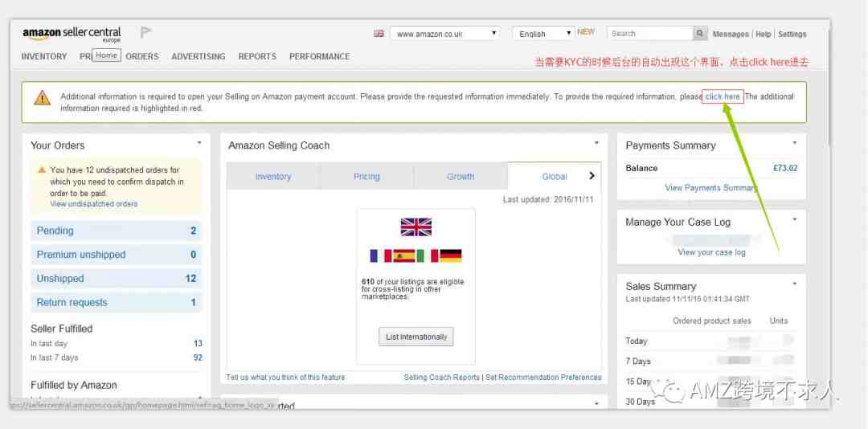
Task: Click the In last day count 13
Action: (x=198, y=344)
